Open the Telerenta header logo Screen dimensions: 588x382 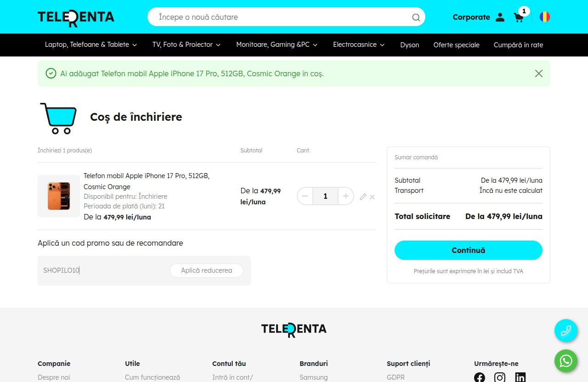(x=76, y=17)
